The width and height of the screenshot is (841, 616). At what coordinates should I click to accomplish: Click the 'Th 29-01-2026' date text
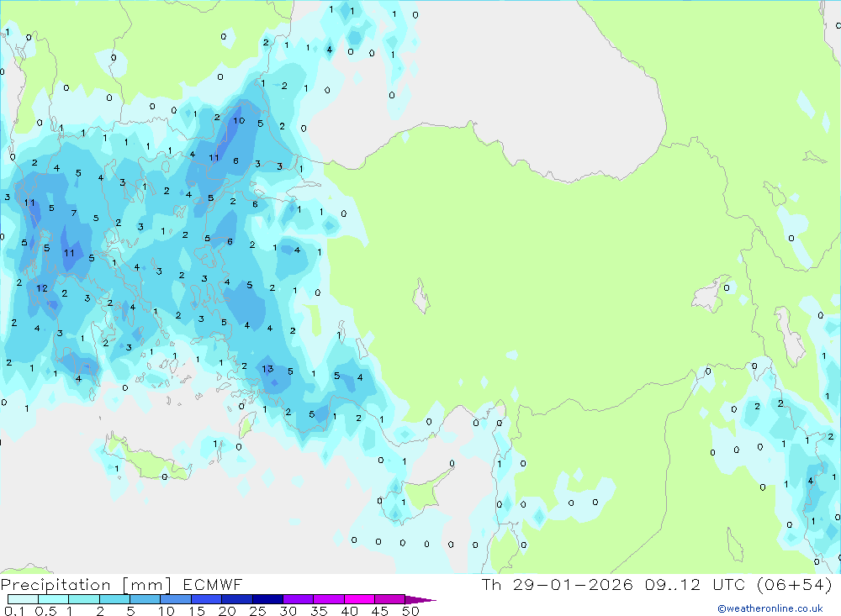point(558,584)
